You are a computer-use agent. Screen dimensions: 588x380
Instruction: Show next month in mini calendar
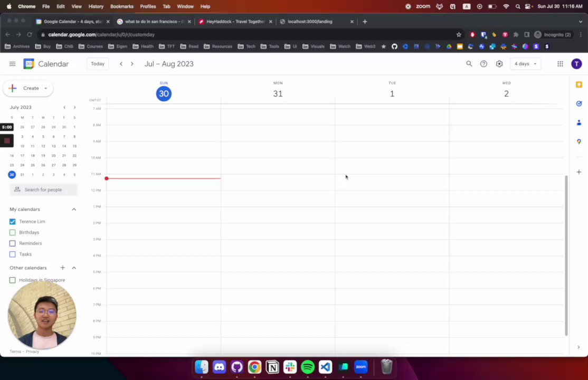74,107
